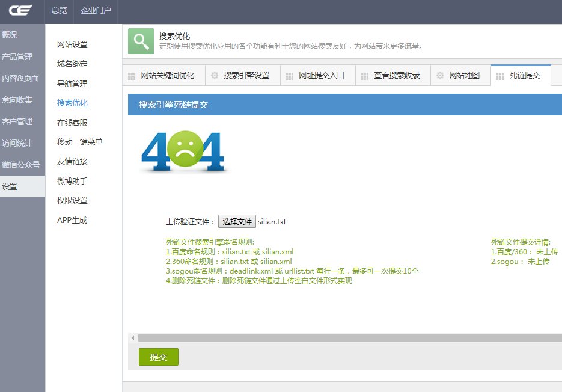Click the grid icon beside 查看搜索收录
The image size is (562, 392).
365,75
